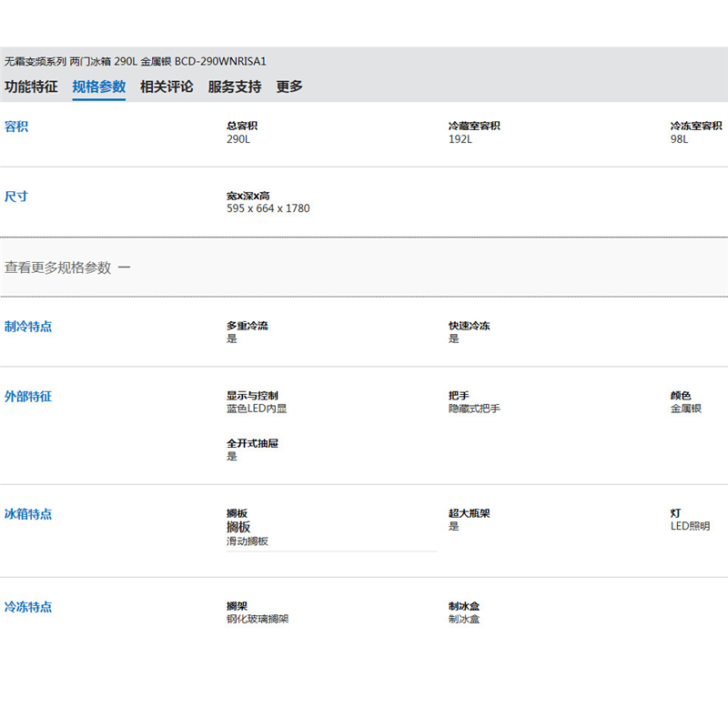Screen dimensions: 728x728
Task: Click the 金属银 color value
Action: [686, 409]
